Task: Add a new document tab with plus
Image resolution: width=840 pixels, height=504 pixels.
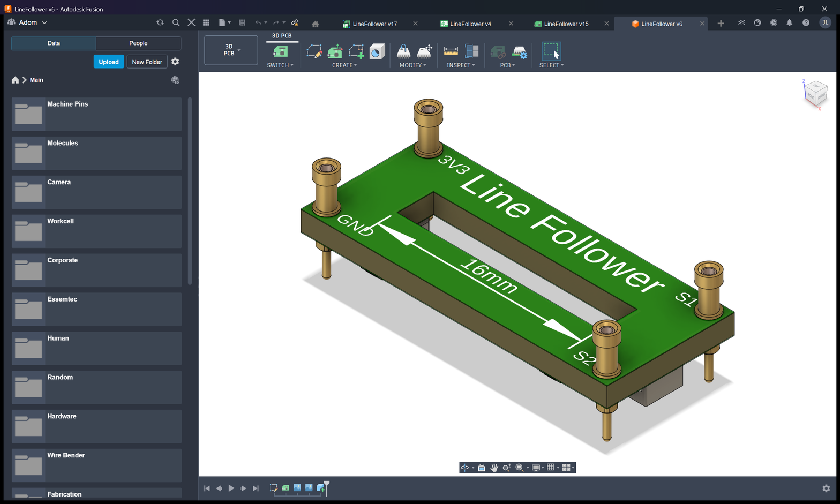Action: tap(721, 24)
